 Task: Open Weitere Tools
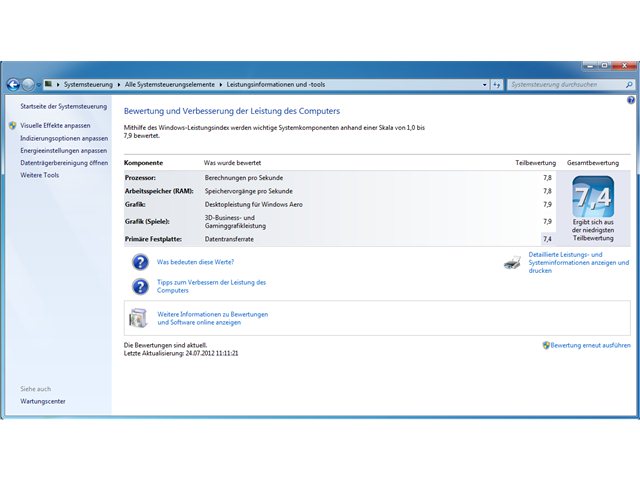click(x=40, y=175)
